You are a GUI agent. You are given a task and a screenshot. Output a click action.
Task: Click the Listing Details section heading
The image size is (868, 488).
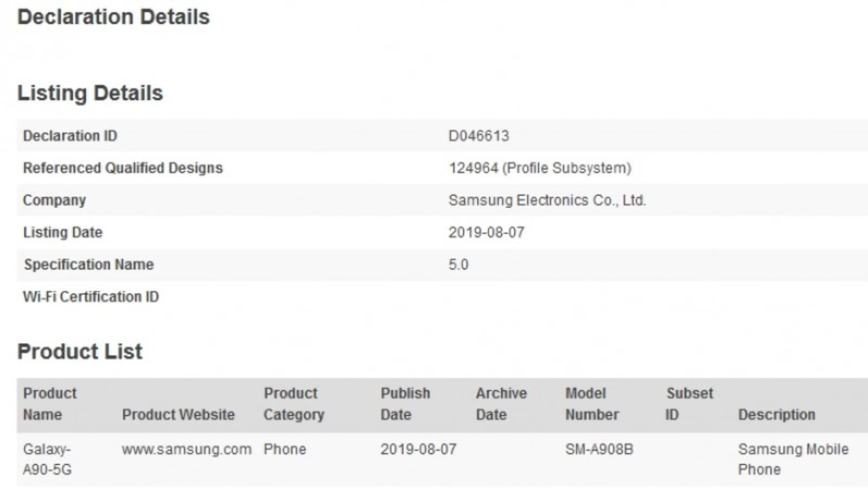click(x=90, y=93)
